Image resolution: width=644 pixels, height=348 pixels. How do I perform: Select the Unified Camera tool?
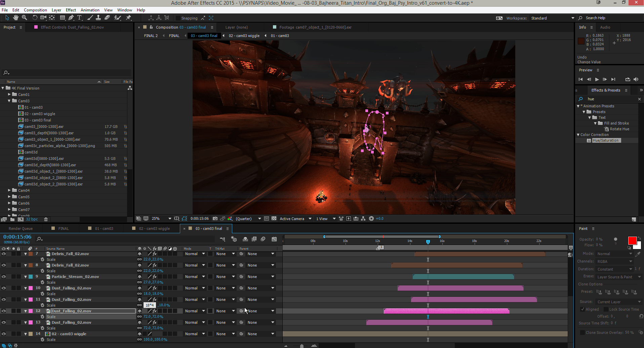tap(43, 18)
